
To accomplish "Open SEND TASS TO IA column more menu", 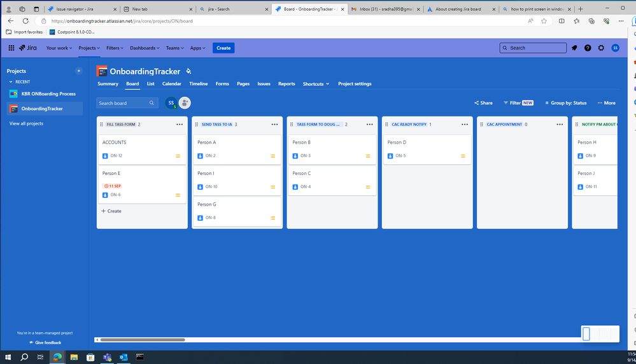I will pos(274,125).
